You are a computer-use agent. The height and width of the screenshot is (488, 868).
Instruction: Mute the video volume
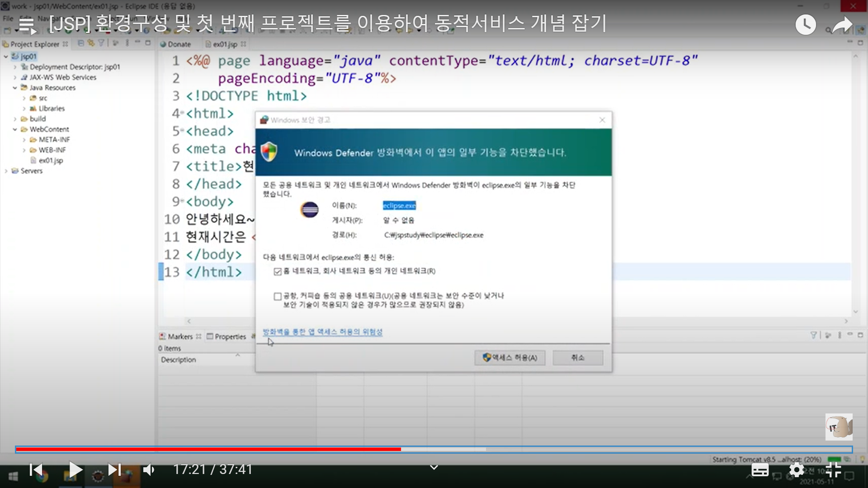click(x=149, y=470)
